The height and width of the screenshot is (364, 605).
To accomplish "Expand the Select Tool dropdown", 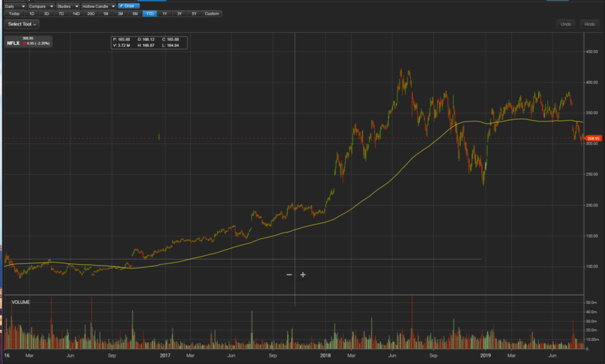I will click(x=21, y=24).
